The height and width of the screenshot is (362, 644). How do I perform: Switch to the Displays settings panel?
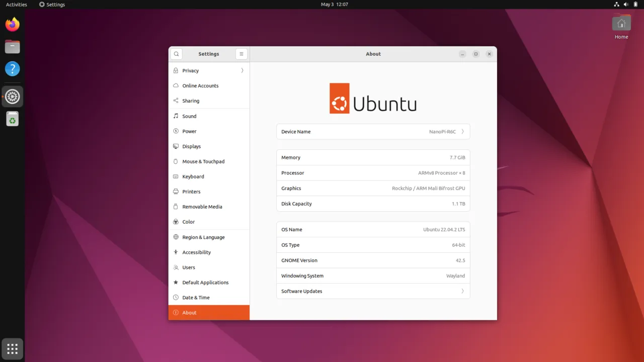click(x=191, y=146)
